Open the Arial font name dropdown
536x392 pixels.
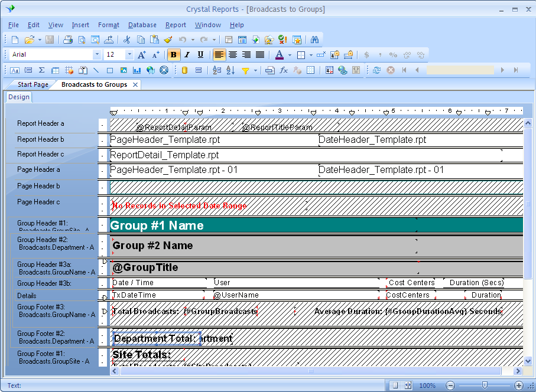pos(97,55)
